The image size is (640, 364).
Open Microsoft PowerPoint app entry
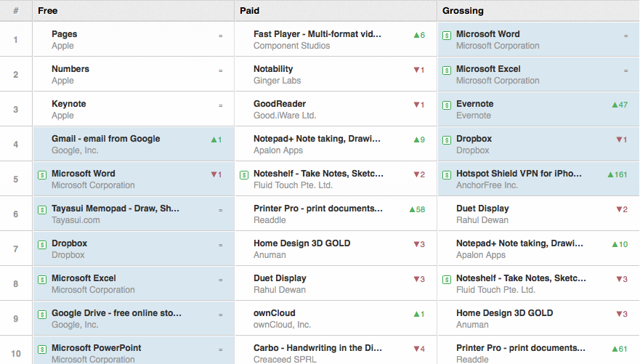[97, 348]
